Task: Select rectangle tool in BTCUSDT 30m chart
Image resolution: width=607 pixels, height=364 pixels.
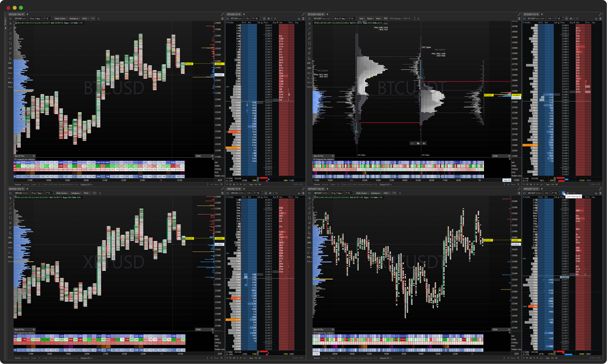Action: [x=309, y=43]
